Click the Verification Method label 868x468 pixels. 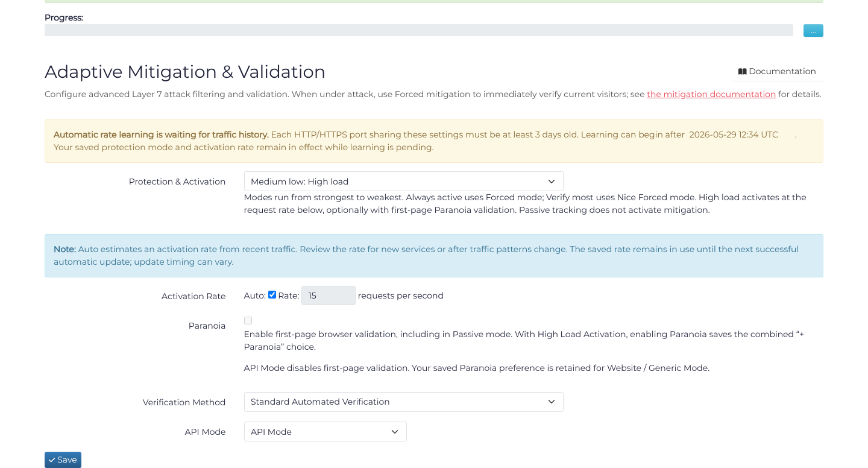coord(184,402)
